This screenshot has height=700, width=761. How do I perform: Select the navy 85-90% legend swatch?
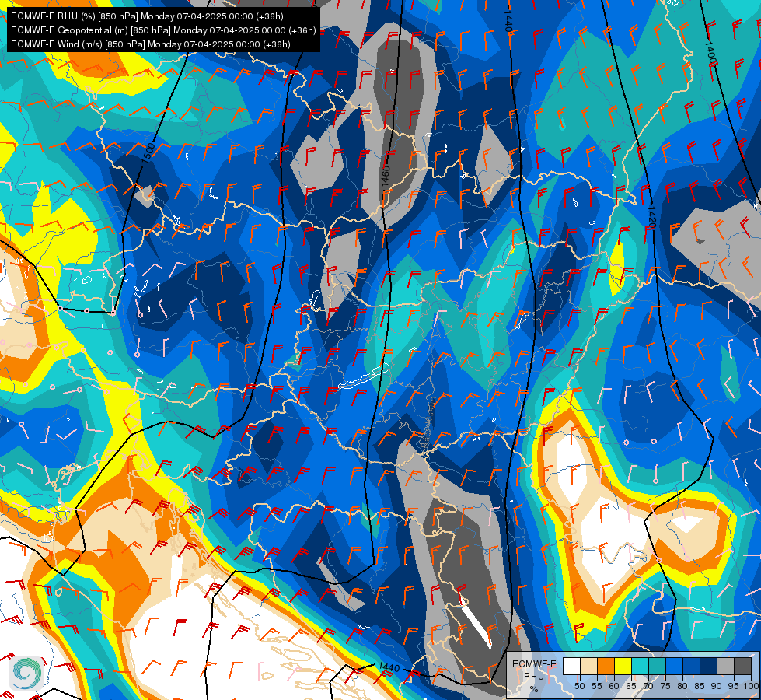coord(708,667)
